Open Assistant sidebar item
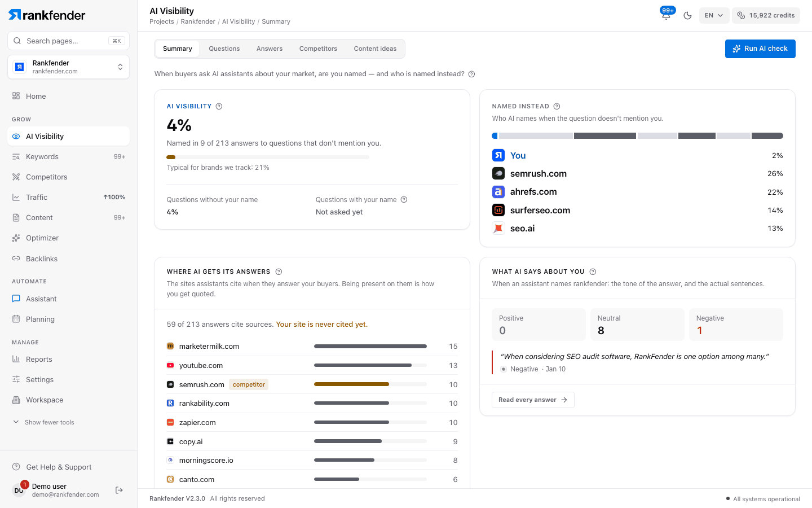 [x=68, y=299]
